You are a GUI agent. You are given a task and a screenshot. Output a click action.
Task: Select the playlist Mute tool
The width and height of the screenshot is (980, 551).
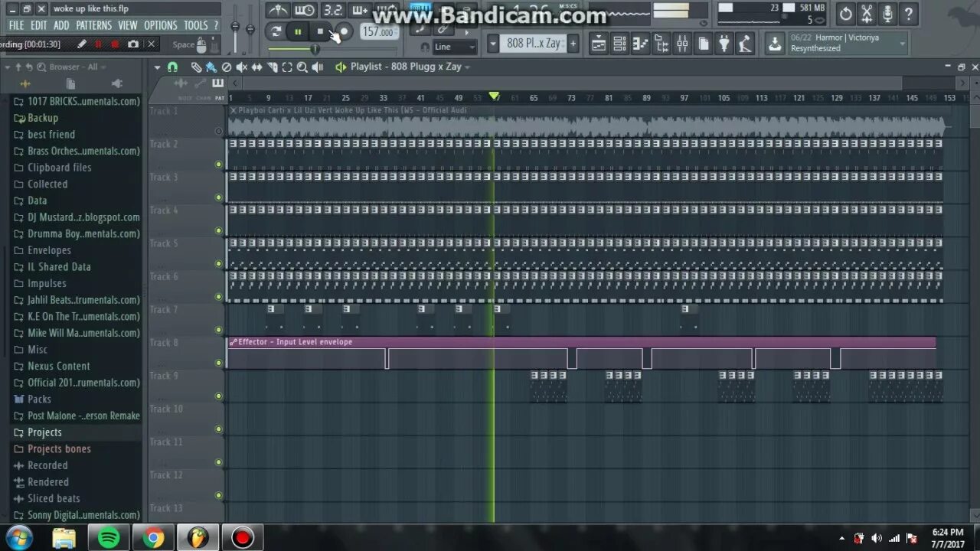(x=242, y=67)
